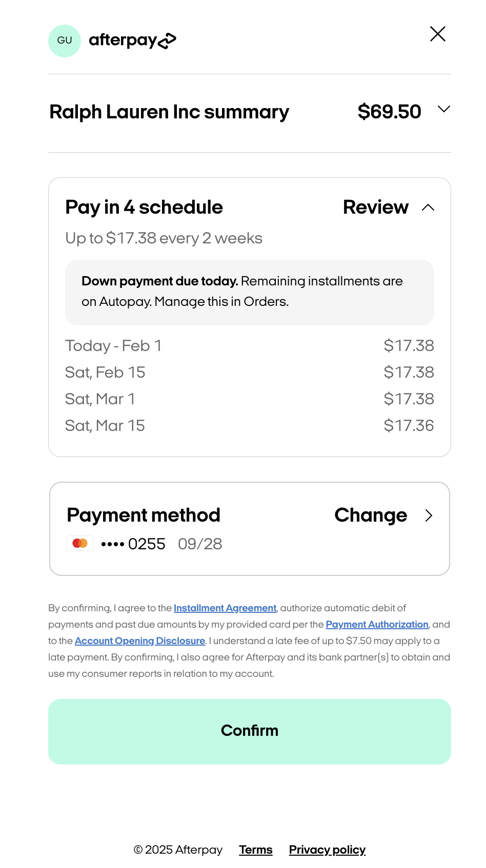The height and width of the screenshot is (868, 486).
Task: Click the Afterpay logo
Action: point(132,40)
